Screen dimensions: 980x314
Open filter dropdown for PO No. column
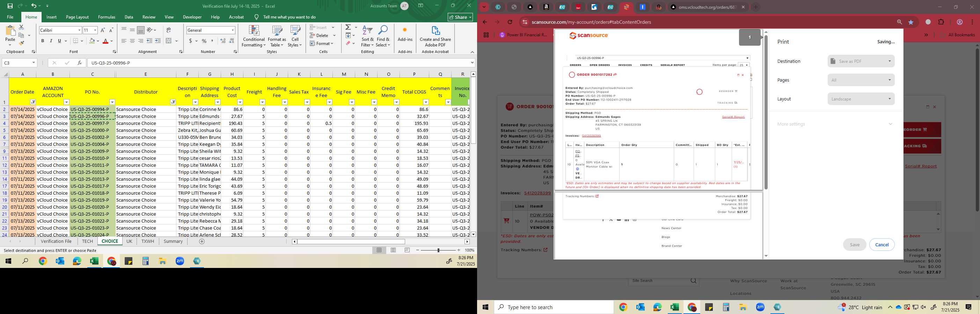click(112, 102)
